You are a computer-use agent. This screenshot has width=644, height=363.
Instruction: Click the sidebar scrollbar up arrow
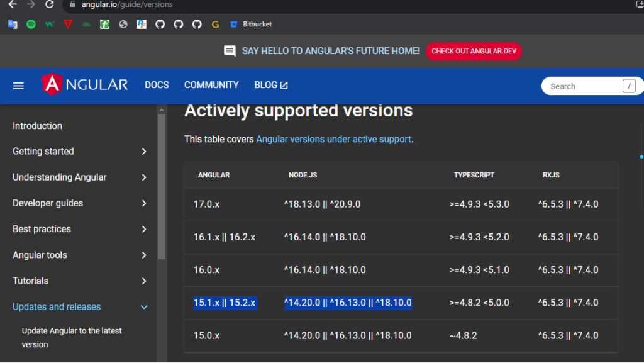[162, 109]
